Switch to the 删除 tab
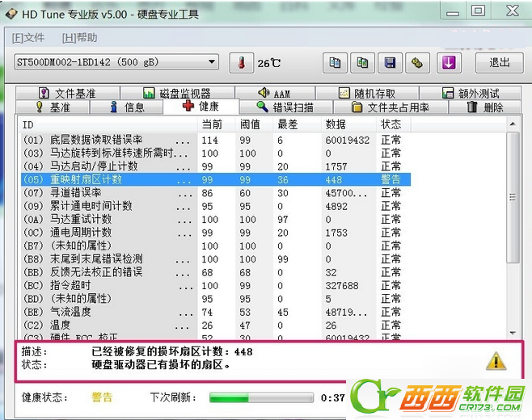Viewport: 532px width, 420px height. (x=485, y=107)
